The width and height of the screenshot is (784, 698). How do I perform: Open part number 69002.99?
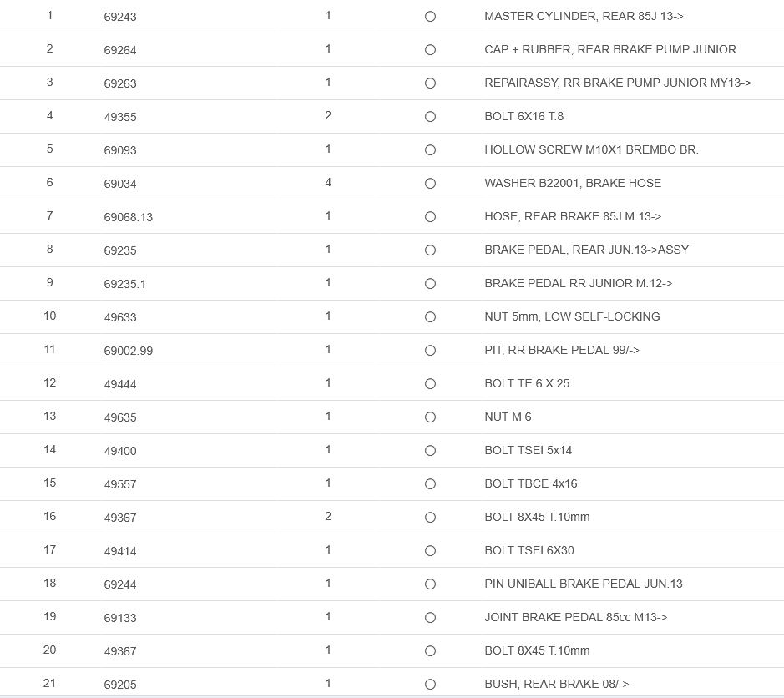(x=128, y=351)
